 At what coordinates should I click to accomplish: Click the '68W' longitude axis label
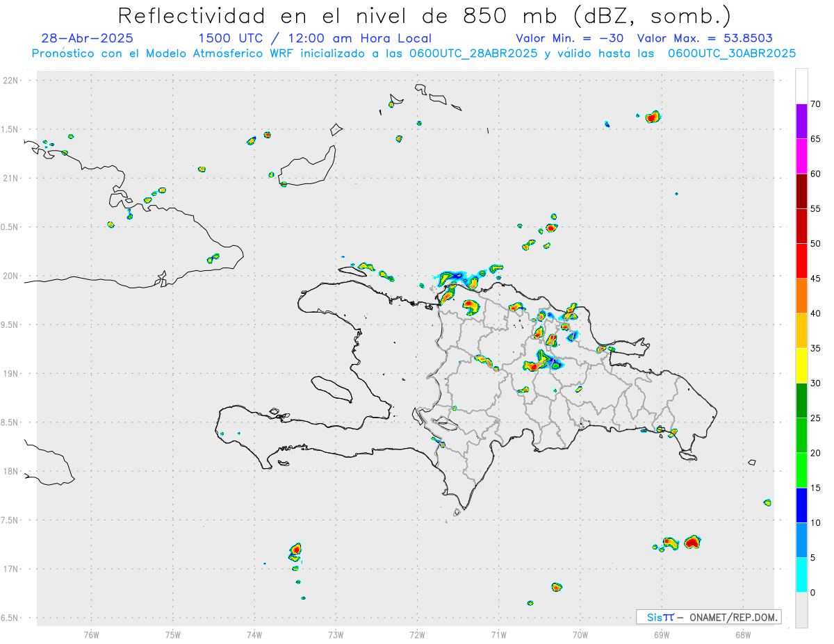pyautogui.click(x=743, y=634)
